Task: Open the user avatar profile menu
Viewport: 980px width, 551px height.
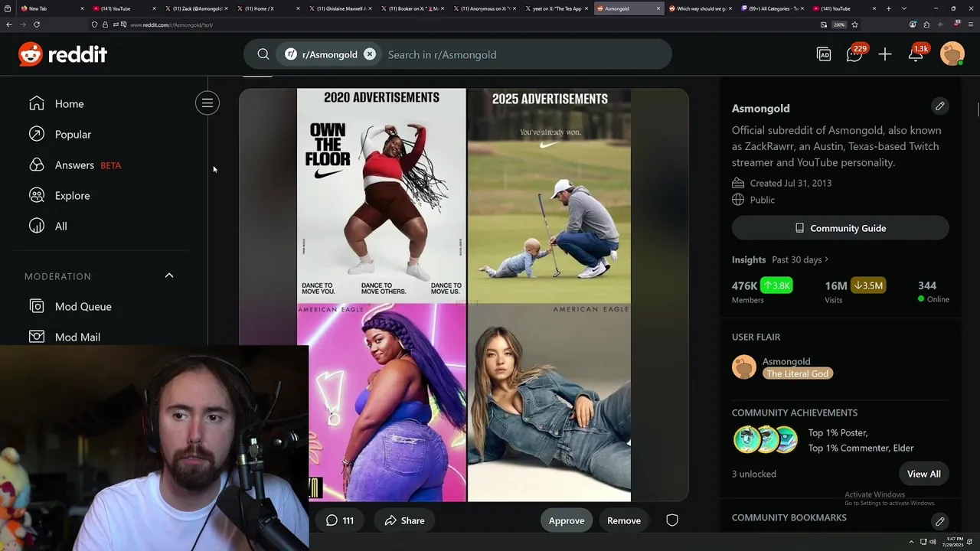Action: coord(952,54)
